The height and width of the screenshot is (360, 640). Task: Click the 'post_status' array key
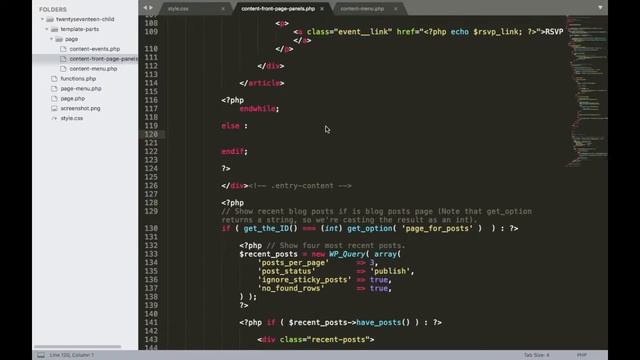[287, 271]
